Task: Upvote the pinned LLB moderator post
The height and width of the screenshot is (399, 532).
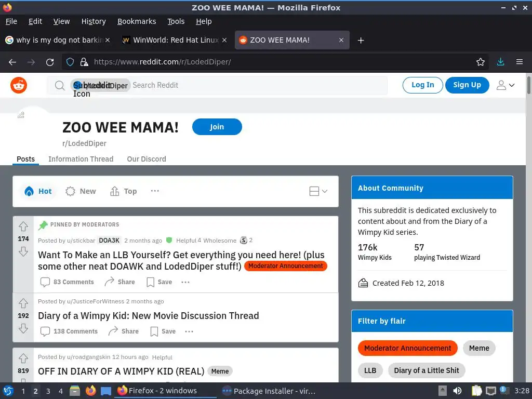Action: (x=23, y=226)
